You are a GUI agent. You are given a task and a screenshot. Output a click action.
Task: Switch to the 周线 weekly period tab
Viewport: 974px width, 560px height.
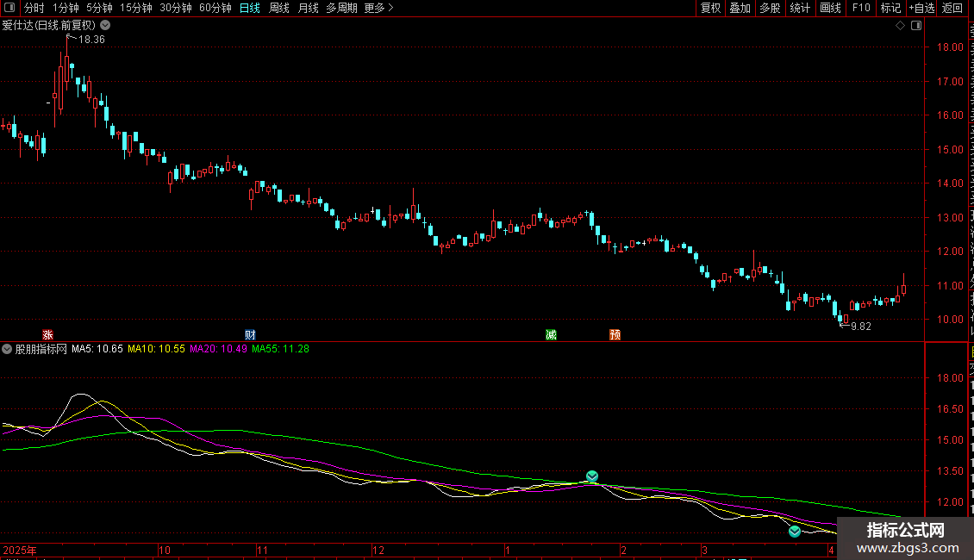pos(279,8)
